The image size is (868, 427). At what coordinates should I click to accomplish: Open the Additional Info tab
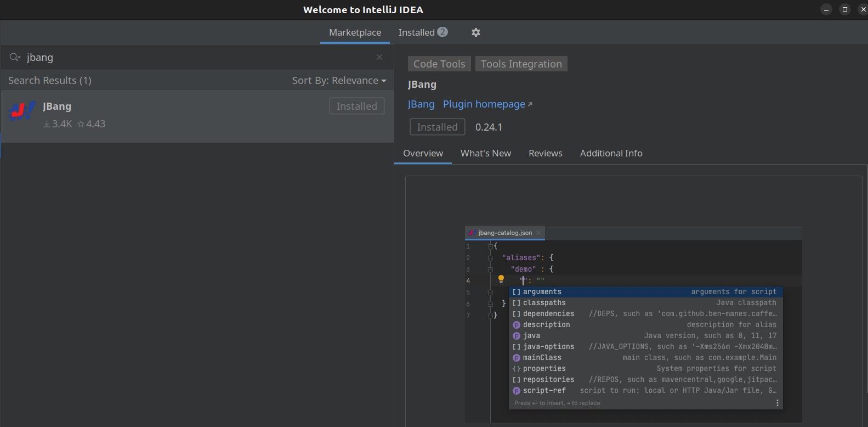[x=611, y=153]
